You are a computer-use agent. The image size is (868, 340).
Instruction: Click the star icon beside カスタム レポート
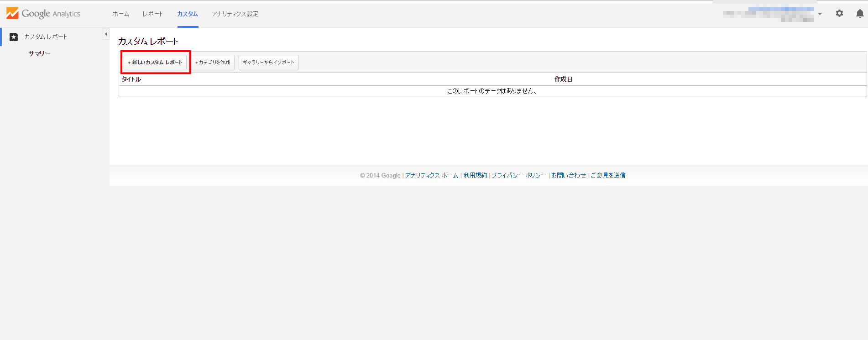(14, 37)
